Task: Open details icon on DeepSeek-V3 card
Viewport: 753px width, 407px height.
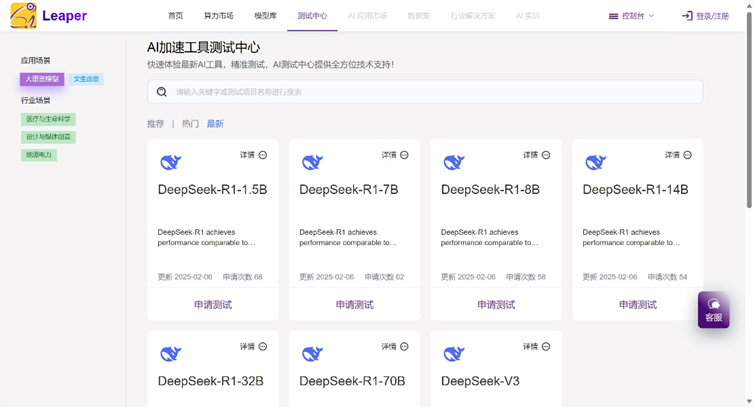Action: point(546,347)
